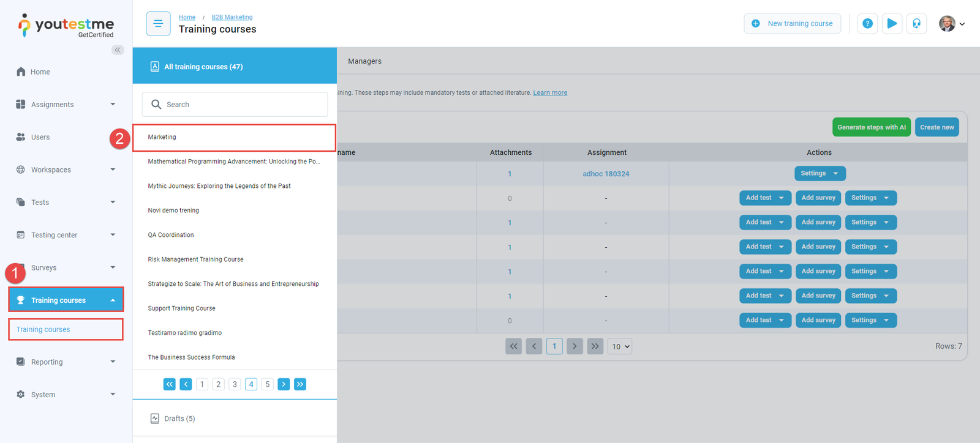
Task: Expand the Tests sidebar menu arrow
Action: 113,202
